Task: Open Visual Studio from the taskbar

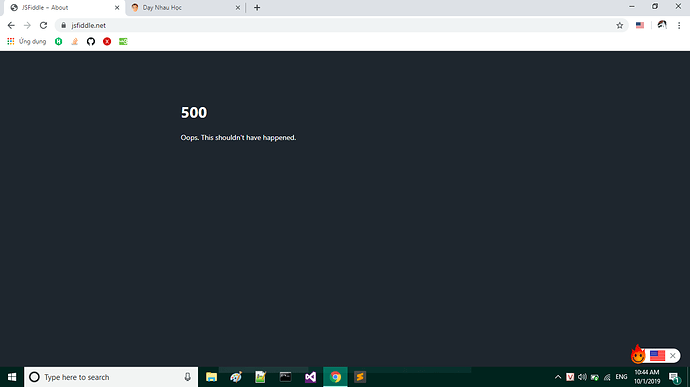Action: pyautogui.click(x=310, y=377)
